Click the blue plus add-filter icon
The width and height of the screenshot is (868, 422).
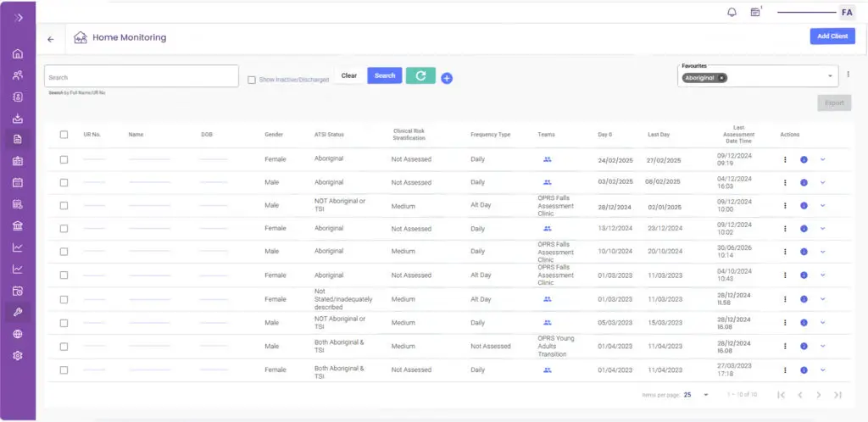point(447,79)
